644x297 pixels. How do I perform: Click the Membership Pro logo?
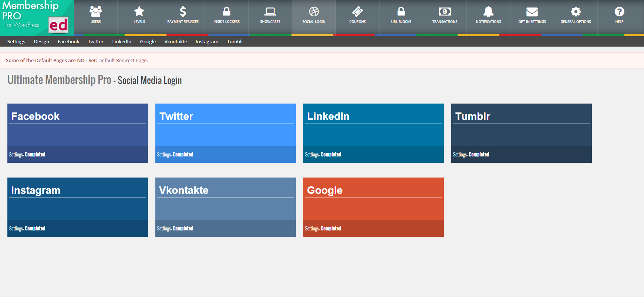[x=37, y=18]
